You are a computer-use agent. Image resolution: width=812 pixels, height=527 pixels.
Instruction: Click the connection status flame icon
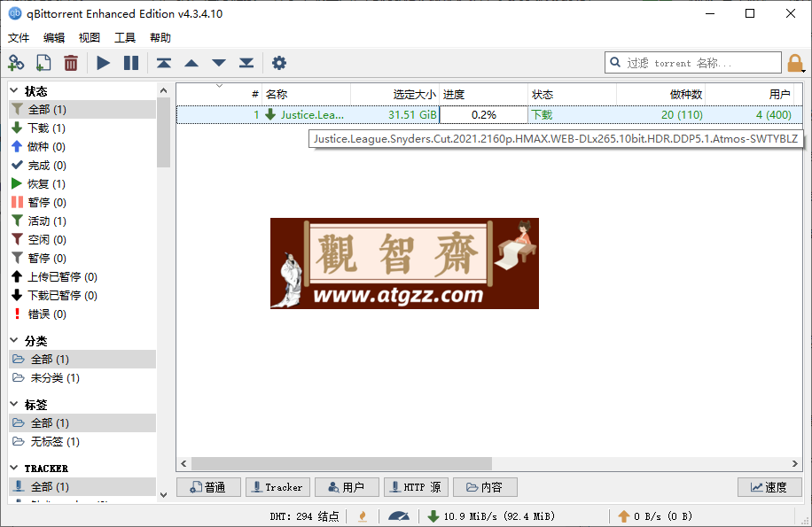[x=363, y=516]
